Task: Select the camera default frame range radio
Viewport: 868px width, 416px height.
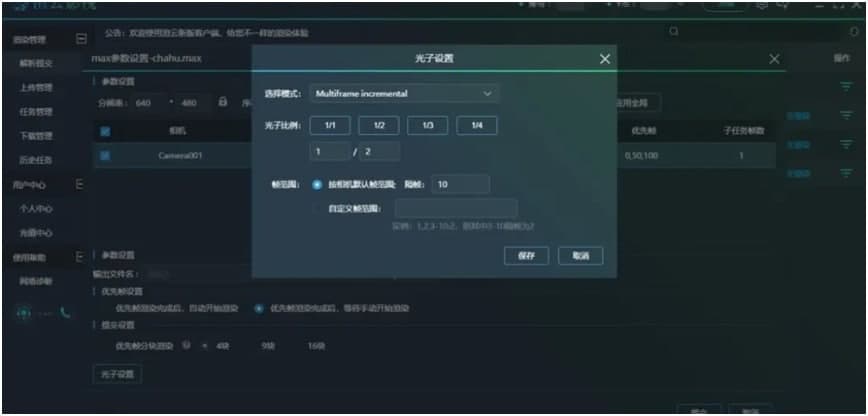Action: click(317, 185)
